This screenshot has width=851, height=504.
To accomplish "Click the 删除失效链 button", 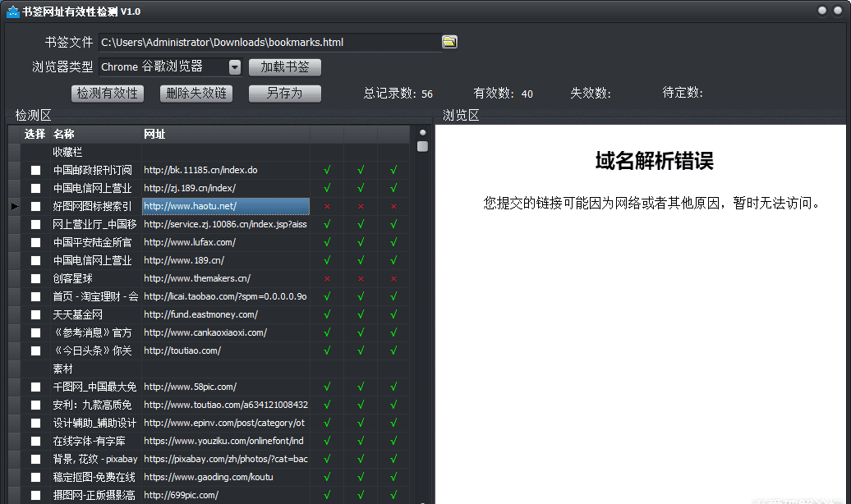I will point(196,94).
